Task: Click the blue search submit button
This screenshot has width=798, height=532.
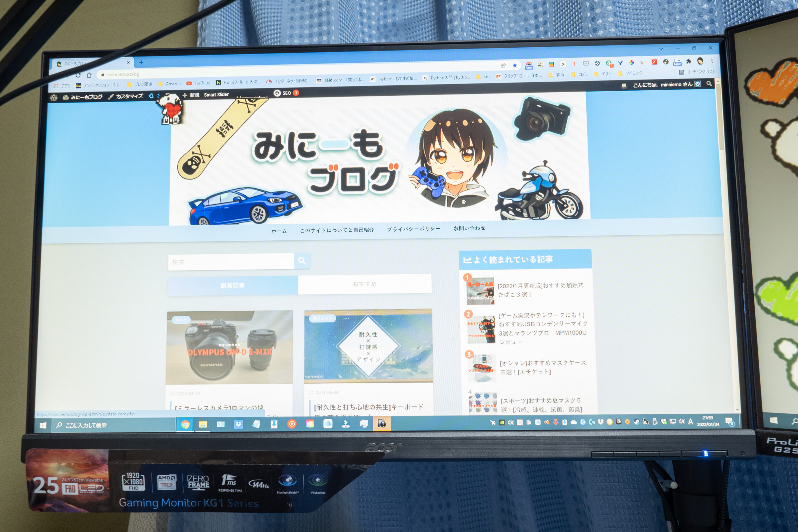Action: coord(302,261)
